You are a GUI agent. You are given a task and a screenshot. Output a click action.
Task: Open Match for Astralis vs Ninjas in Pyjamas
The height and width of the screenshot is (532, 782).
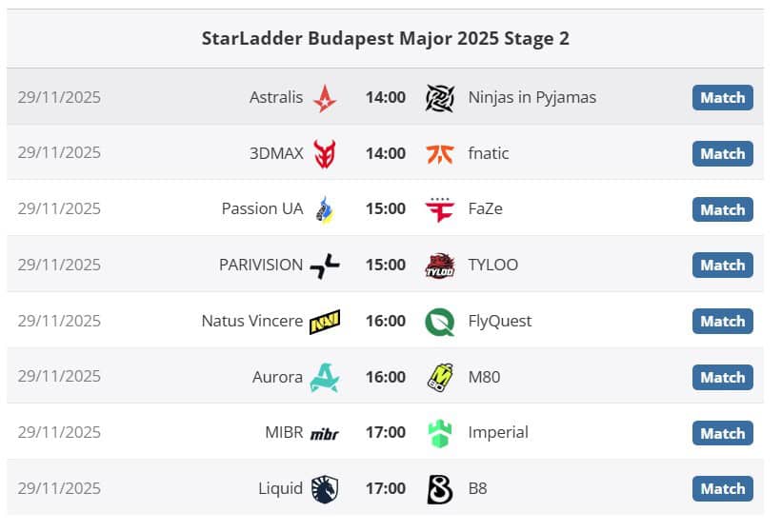tap(722, 97)
